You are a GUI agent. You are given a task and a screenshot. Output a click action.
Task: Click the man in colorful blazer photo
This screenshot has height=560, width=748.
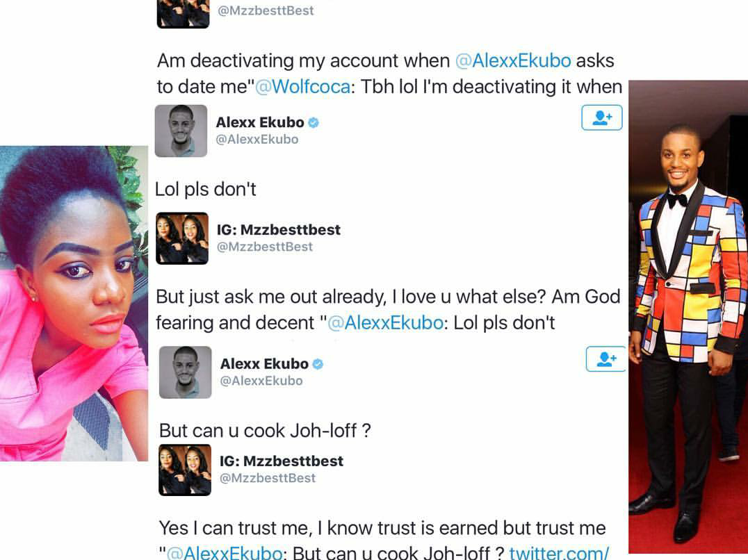click(688, 316)
